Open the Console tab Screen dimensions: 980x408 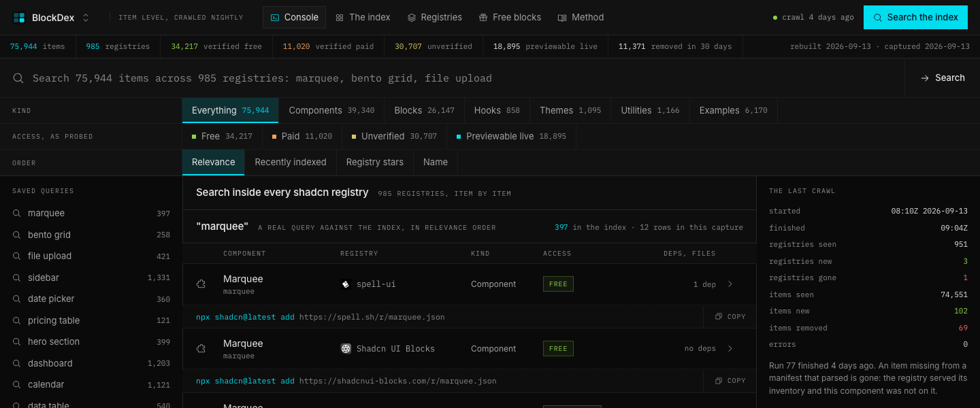click(x=294, y=18)
